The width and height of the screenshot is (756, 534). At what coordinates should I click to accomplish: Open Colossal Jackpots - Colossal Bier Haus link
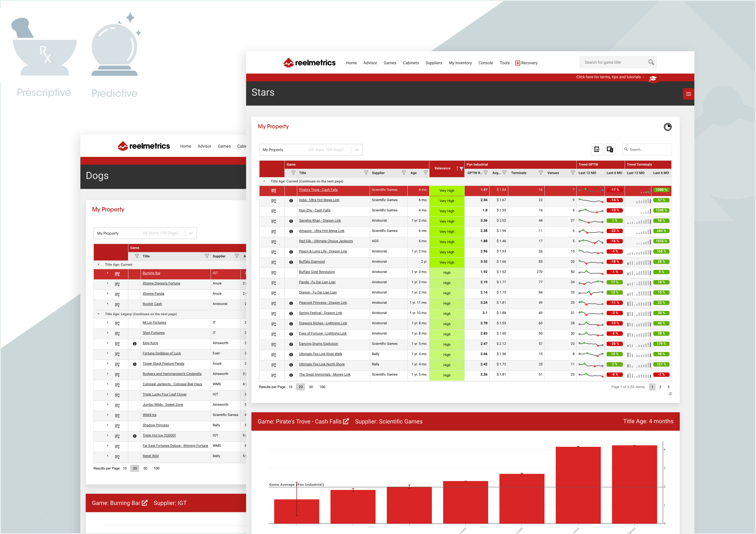pyautogui.click(x=172, y=384)
